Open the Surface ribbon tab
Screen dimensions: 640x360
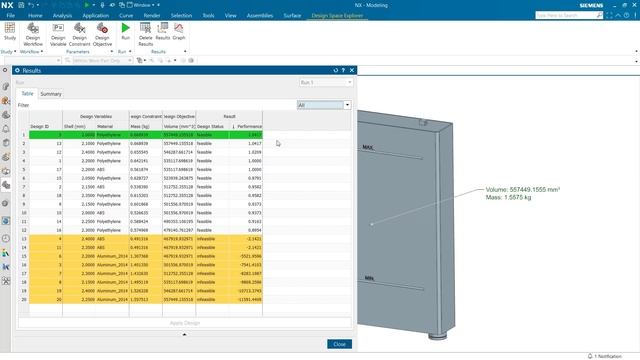pos(292,15)
